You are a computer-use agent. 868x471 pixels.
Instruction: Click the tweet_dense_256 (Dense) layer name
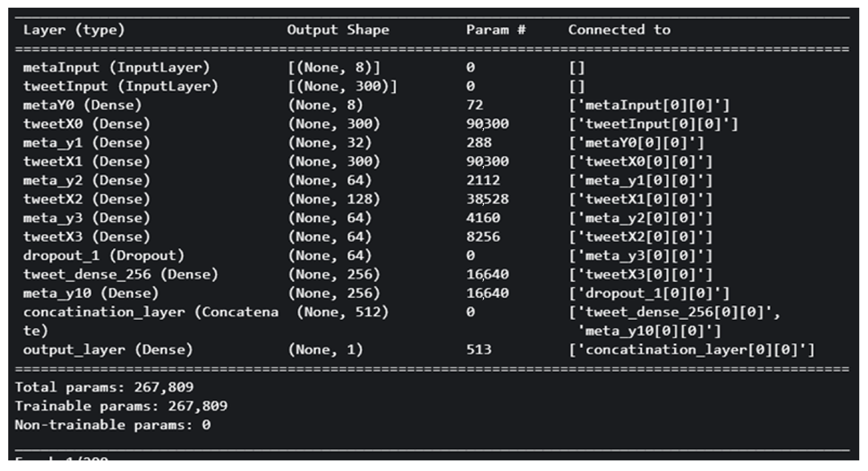click(121, 274)
